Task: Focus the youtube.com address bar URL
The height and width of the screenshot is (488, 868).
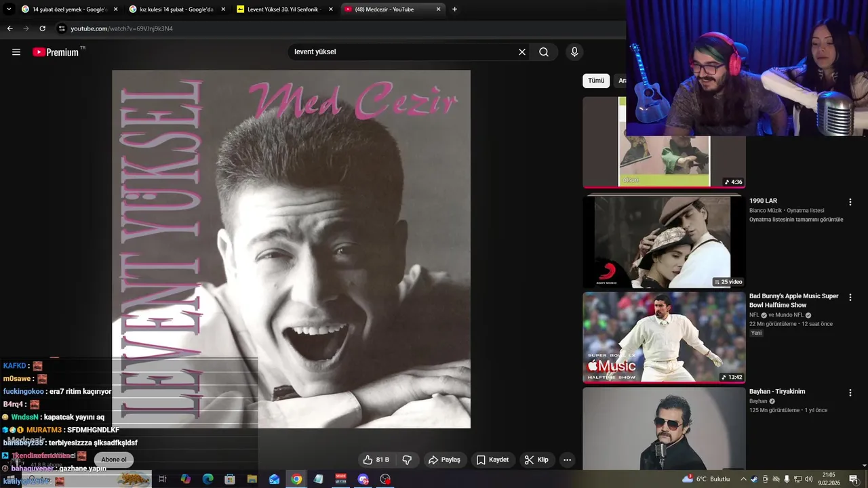Action: [x=122, y=28]
